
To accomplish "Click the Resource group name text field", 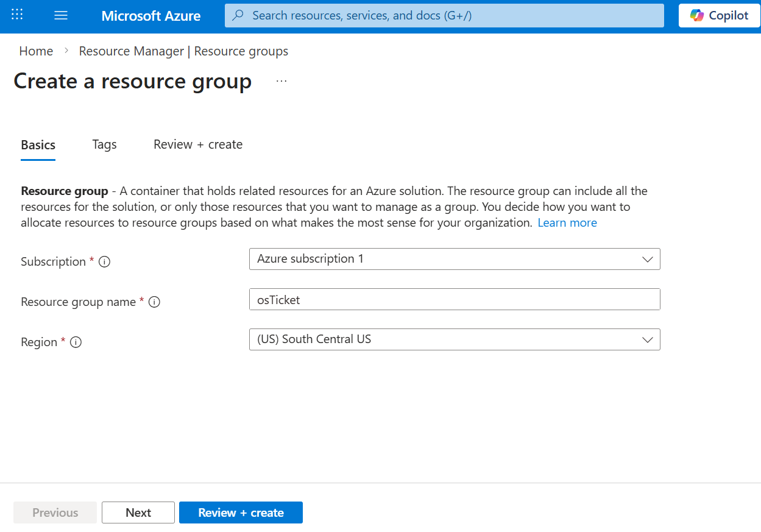I will point(455,299).
